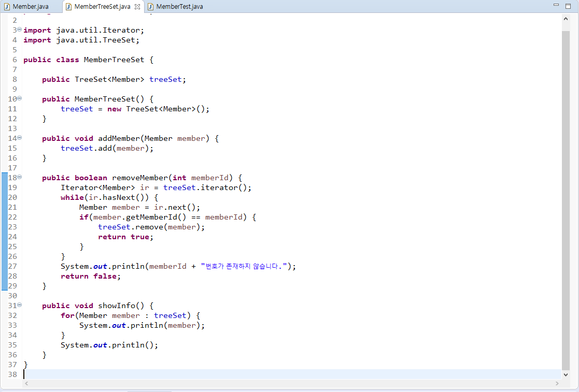Click the removeMember method name

(140, 178)
